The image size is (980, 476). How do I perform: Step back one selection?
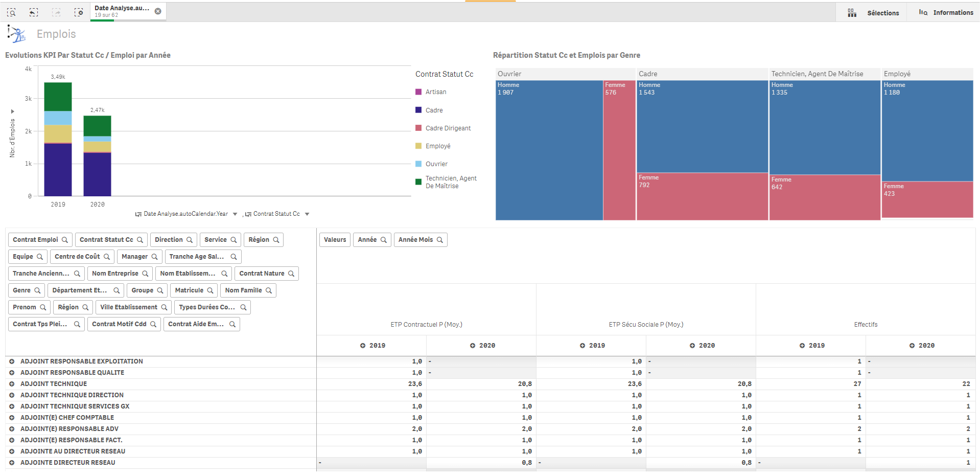tap(34, 12)
